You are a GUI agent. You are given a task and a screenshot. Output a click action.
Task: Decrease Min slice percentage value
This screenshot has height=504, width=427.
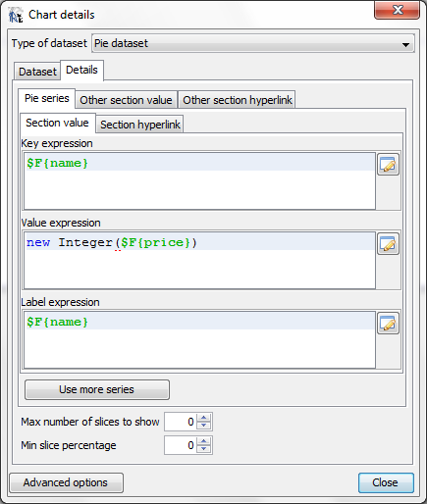point(204,449)
